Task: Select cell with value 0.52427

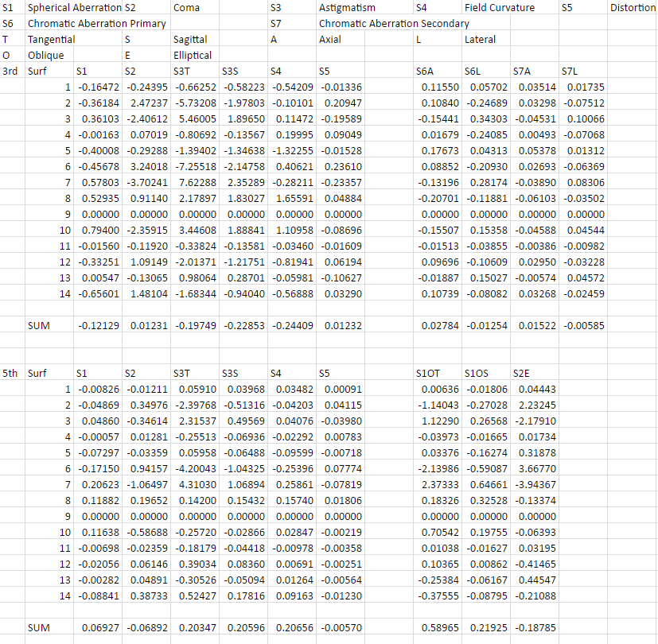Action: pyautogui.click(x=195, y=596)
